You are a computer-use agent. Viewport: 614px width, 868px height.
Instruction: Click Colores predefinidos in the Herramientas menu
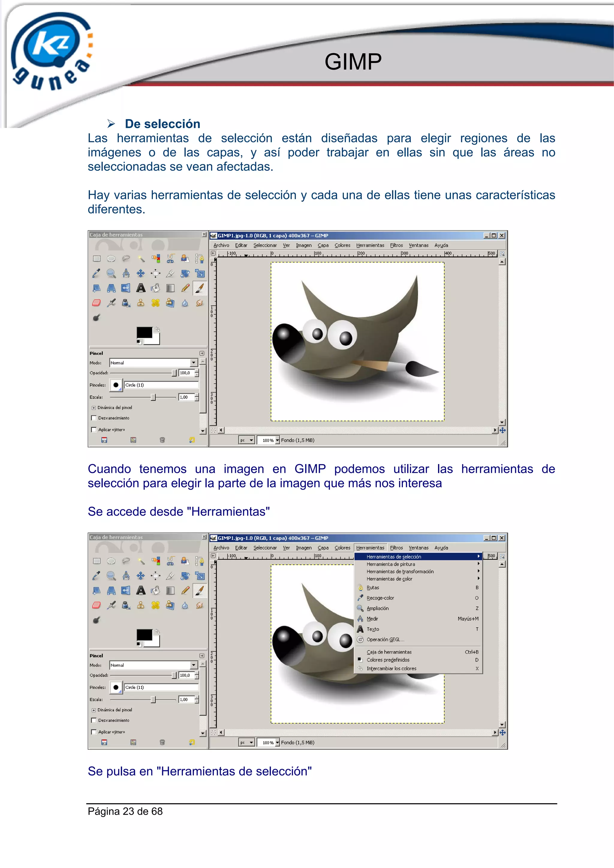click(388, 660)
